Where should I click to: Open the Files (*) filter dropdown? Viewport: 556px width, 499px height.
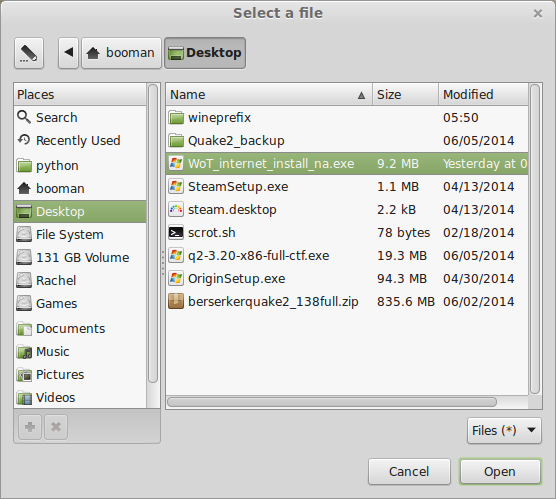click(x=504, y=431)
